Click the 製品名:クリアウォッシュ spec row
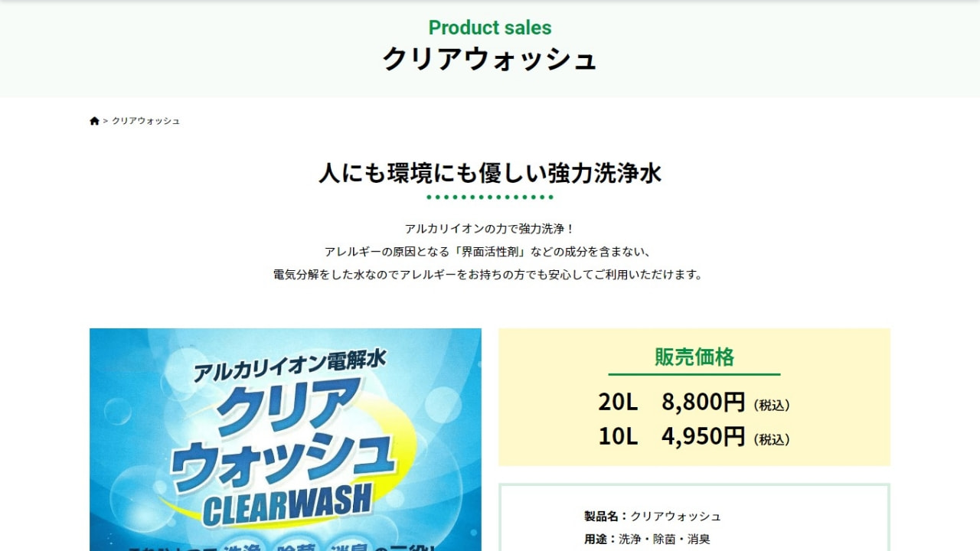The width and height of the screenshot is (980, 551). (652, 517)
